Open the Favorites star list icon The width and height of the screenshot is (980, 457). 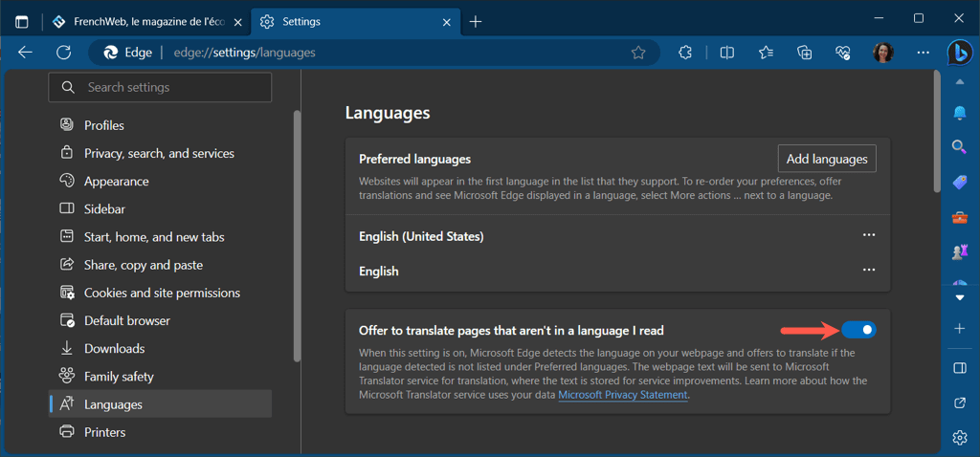point(766,53)
